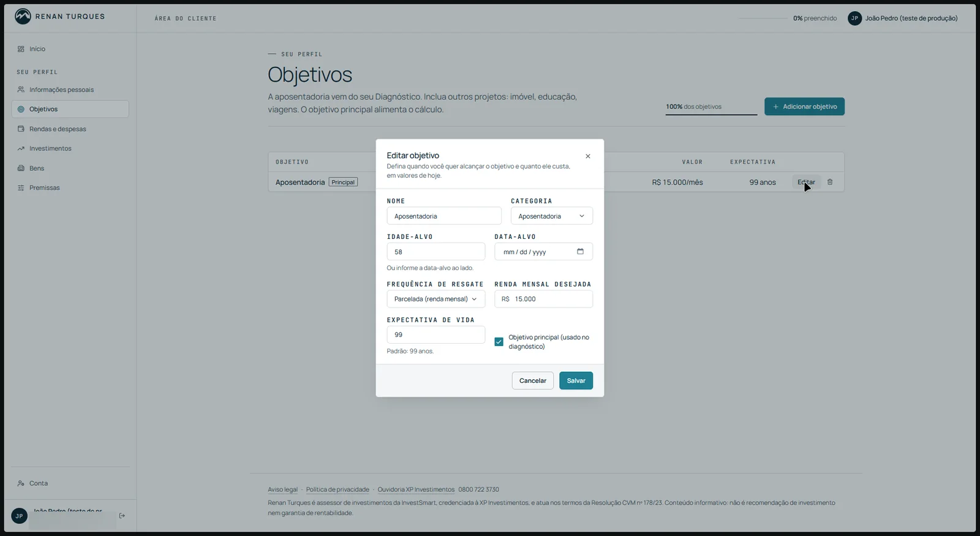Screen dimensions: 980x536
Task: Open Premissas in the sidebar
Action: point(70,187)
